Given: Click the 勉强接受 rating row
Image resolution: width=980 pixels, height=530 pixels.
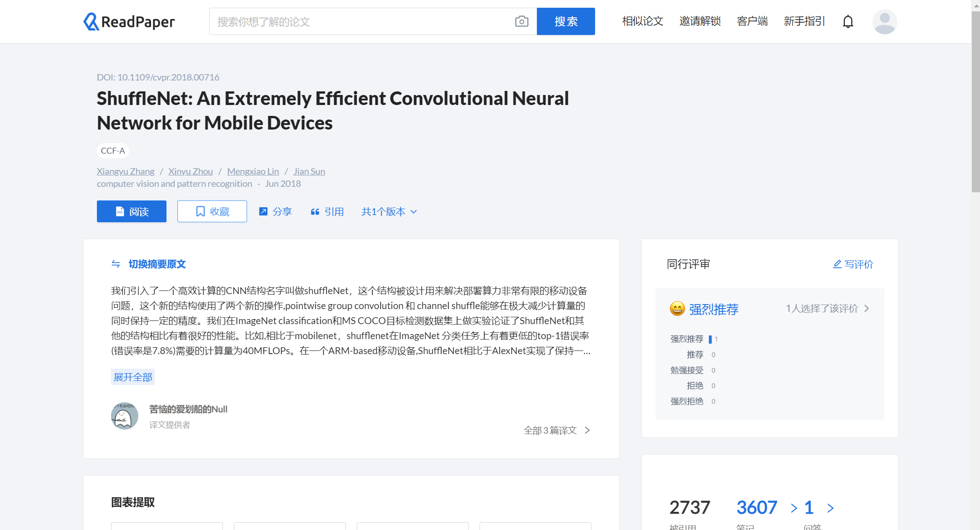Looking at the screenshot, I should 693,370.
